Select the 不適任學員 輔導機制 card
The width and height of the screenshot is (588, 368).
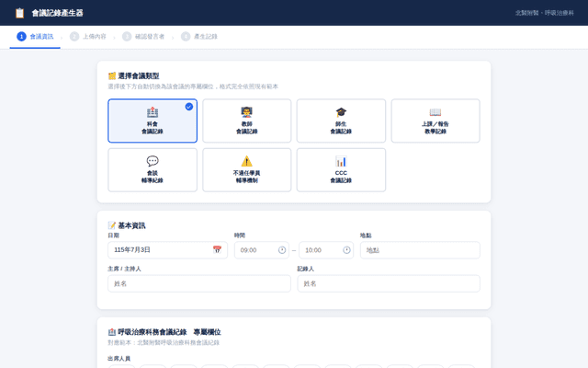click(247, 170)
